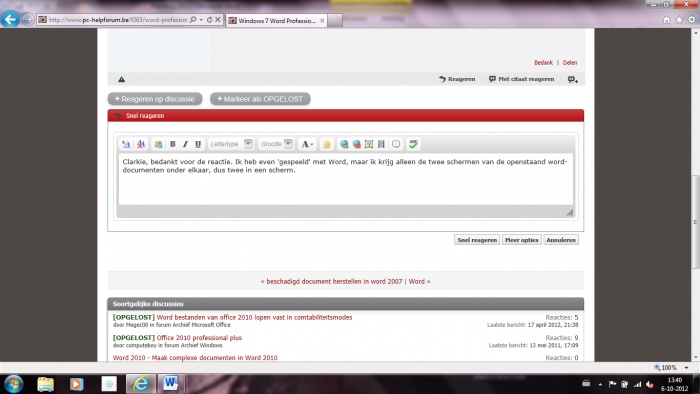Toggle bold formatting in the editor
This screenshot has height=394, width=700.
pyautogui.click(x=172, y=144)
